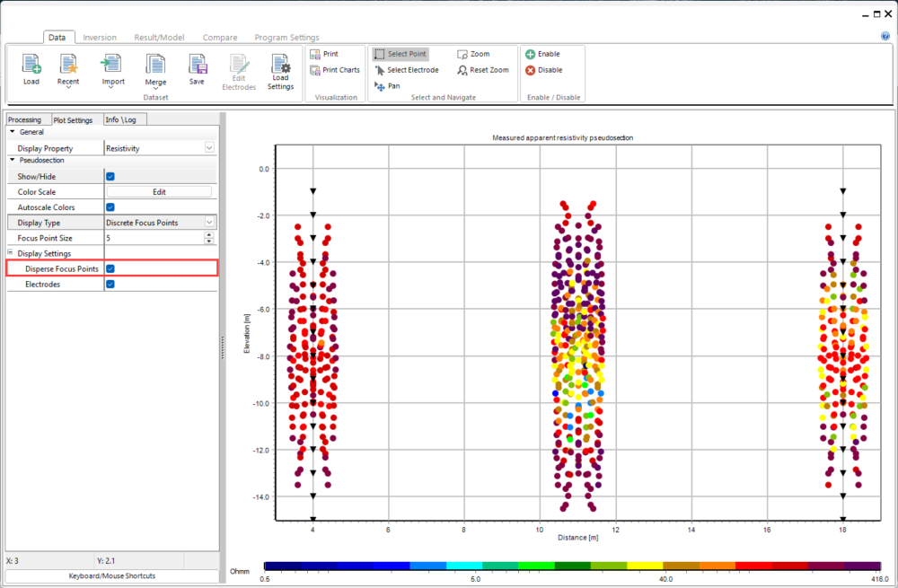Open Merge dropdown arrow

point(155,89)
